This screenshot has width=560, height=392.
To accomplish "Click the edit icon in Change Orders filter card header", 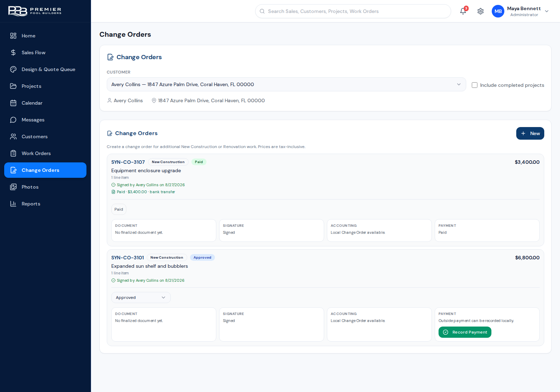I will (x=110, y=57).
